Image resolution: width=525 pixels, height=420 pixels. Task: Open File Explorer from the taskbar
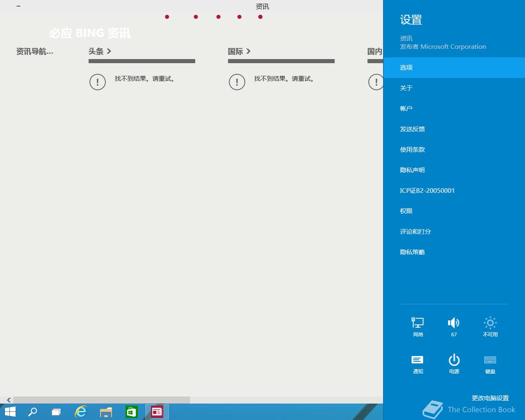[x=106, y=412]
